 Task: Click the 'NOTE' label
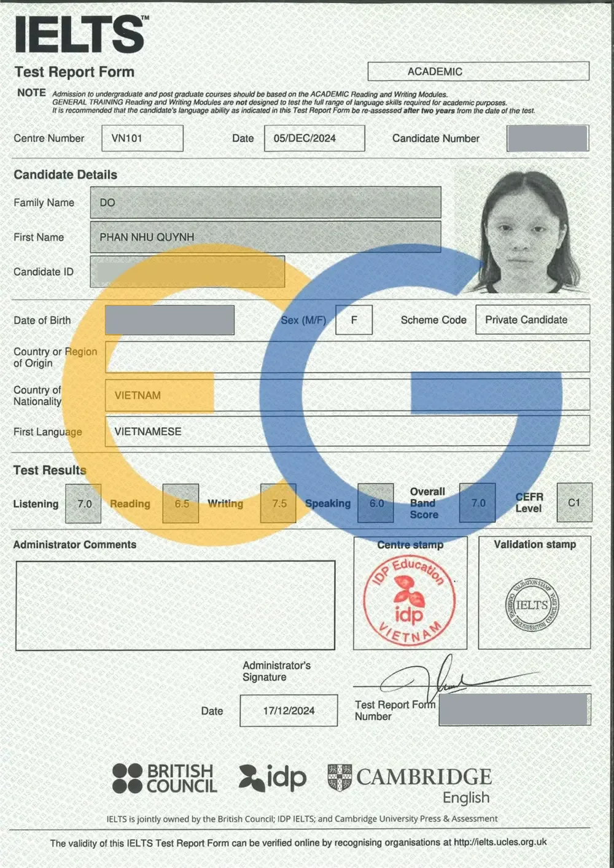point(31,93)
